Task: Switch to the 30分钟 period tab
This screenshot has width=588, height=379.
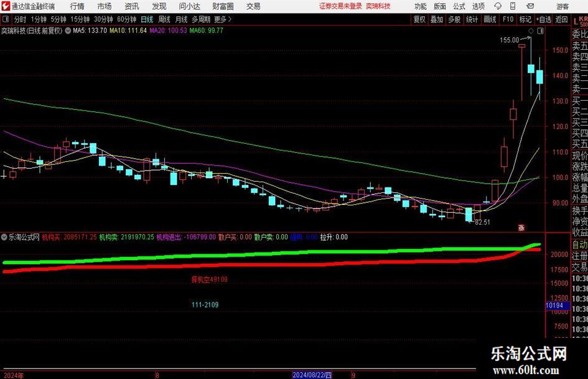Action: tap(103, 19)
